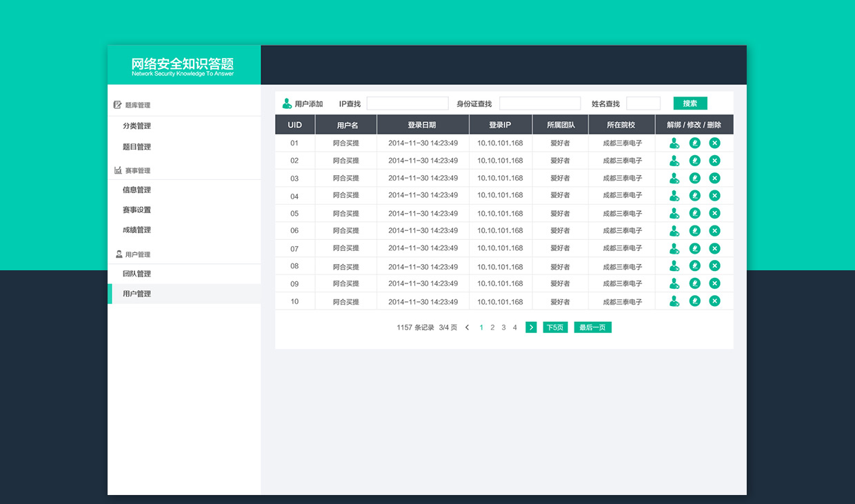Go to previous page with left chevron
The image size is (855, 504).
[467, 327]
